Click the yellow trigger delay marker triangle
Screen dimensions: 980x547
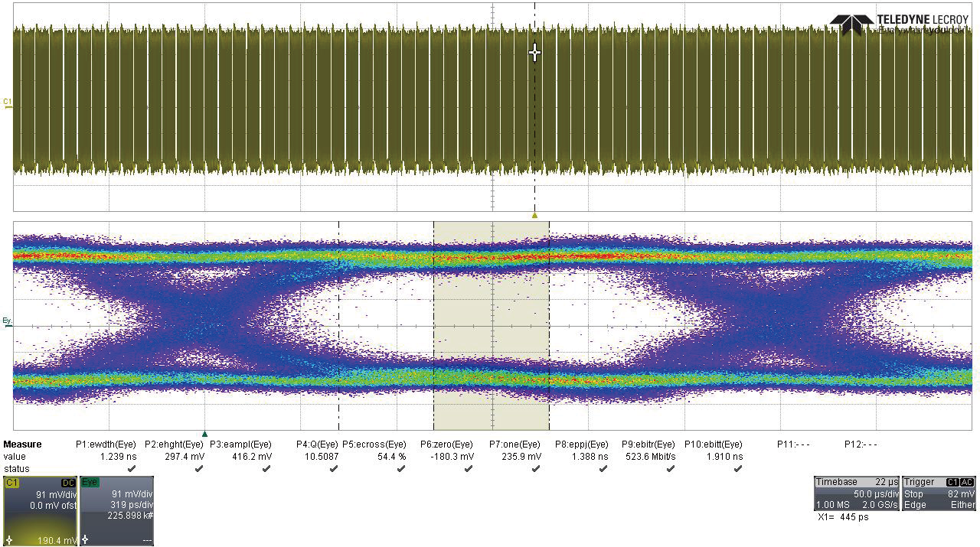click(534, 216)
